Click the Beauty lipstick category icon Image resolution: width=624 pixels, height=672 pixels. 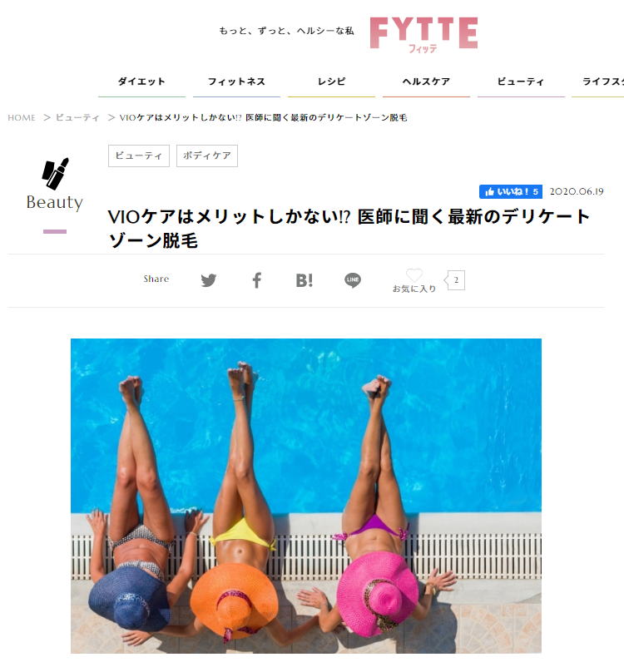[x=55, y=174]
